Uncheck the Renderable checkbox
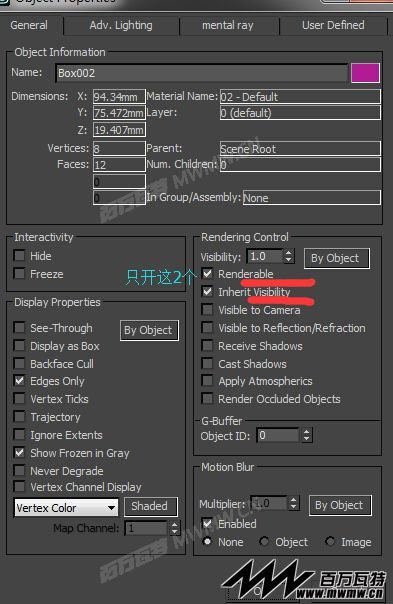 pyautogui.click(x=207, y=273)
